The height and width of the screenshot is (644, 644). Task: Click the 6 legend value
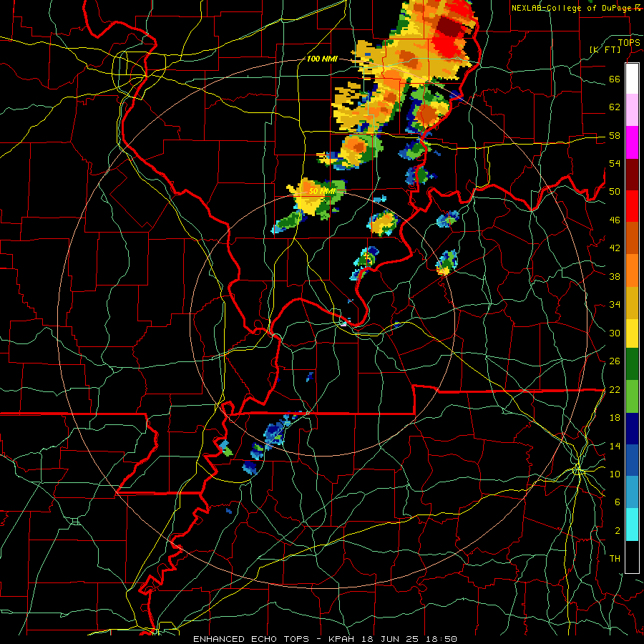click(618, 502)
